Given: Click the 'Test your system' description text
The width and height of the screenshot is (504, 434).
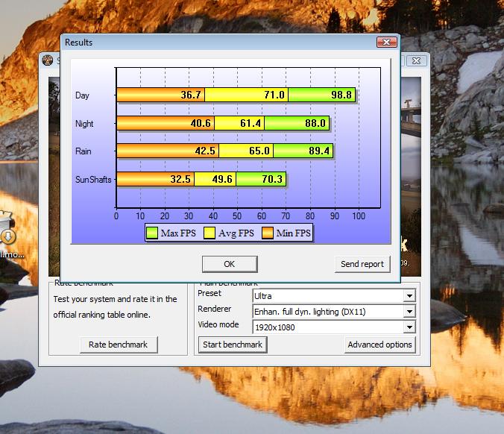Looking at the screenshot, I should tap(115, 306).
